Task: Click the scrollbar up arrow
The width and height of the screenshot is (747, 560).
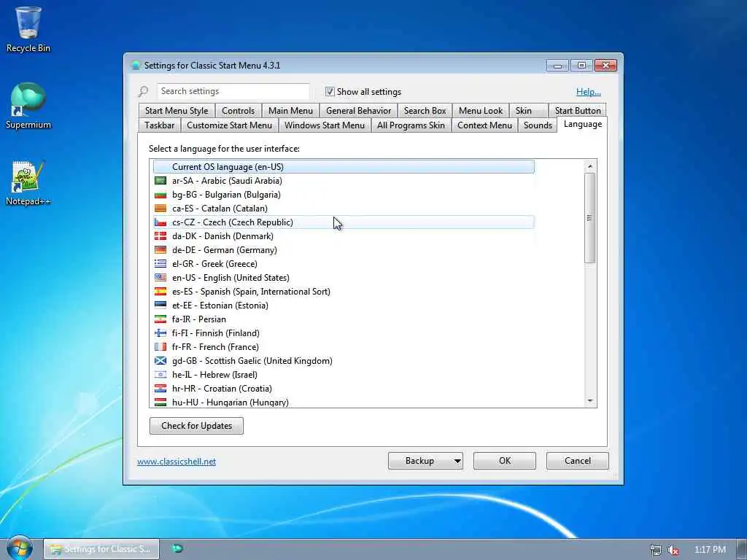Action: pos(589,166)
